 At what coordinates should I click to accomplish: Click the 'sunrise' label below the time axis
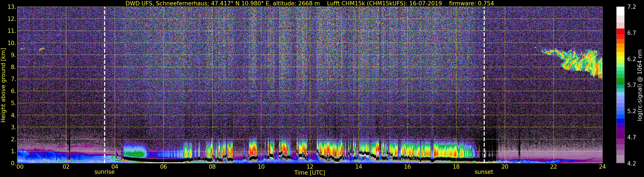pyautogui.click(x=105, y=172)
